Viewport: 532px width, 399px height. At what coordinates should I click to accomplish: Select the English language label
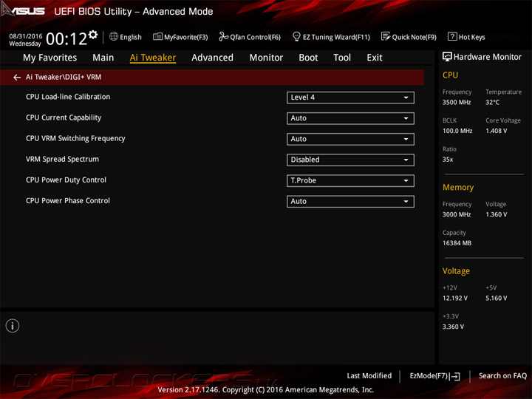tap(131, 37)
